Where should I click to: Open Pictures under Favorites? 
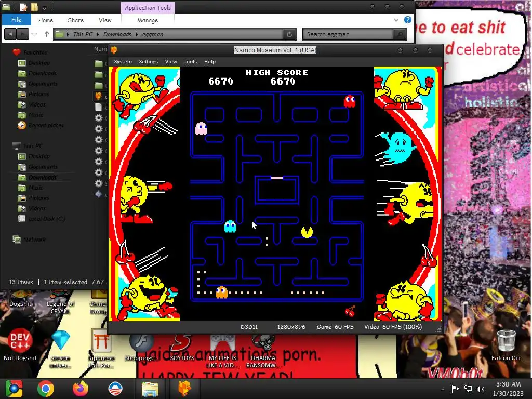pyautogui.click(x=38, y=94)
